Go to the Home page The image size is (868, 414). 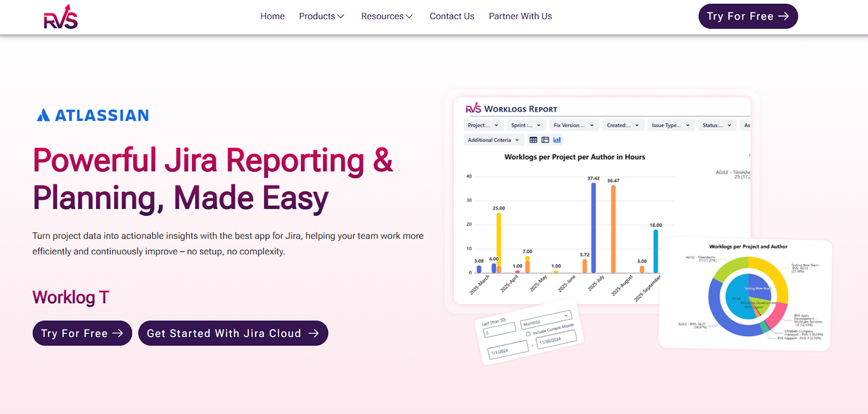[x=272, y=16]
